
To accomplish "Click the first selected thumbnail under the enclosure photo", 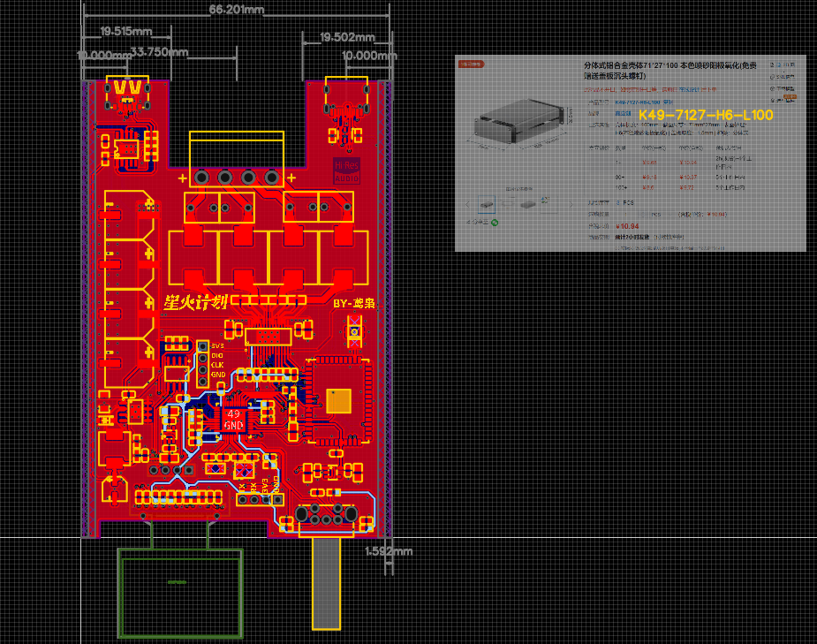I will pyautogui.click(x=487, y=204).
